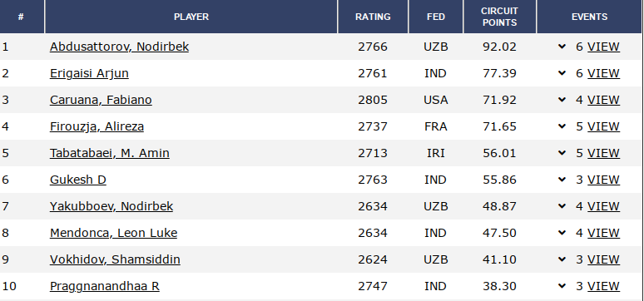
Task: Click chevron icon in Gukesh D row
Action: (562, 180)
